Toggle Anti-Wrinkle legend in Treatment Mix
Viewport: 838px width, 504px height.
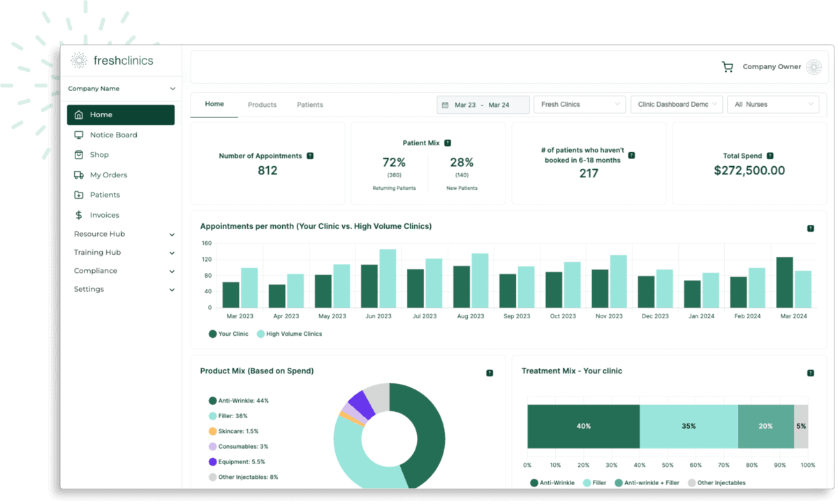552,483
